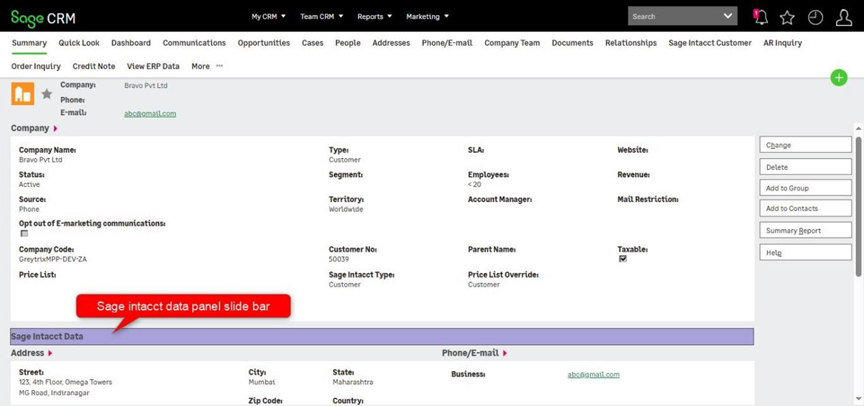This screenshot has height=406, width=864.
Task: Toggle the Taxable checkbox
Action: tap(623, 259)
